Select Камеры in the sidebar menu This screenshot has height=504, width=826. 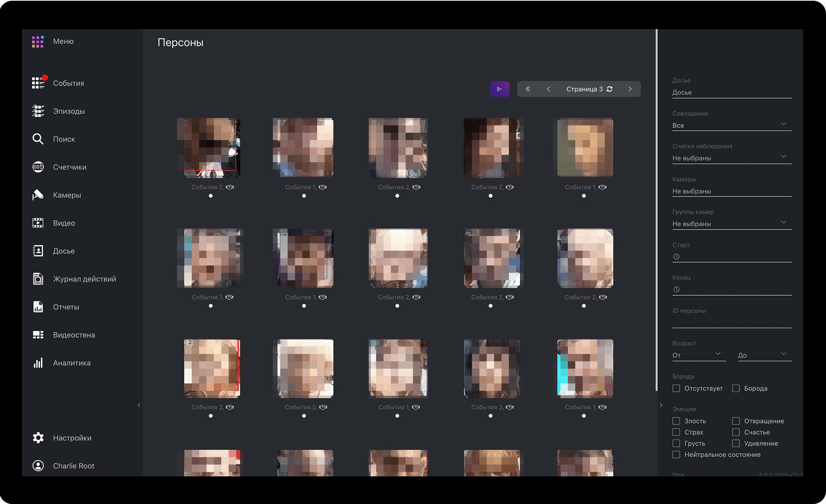pyautogui.click(x=67, y=195)
